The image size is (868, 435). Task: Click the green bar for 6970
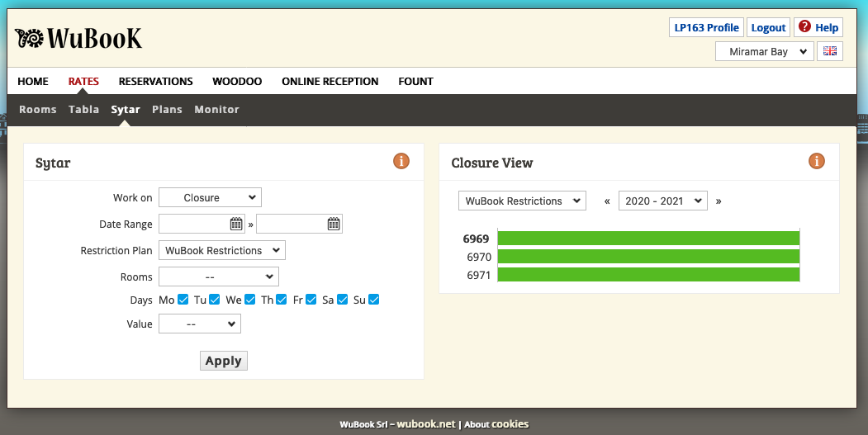[649, 257]
